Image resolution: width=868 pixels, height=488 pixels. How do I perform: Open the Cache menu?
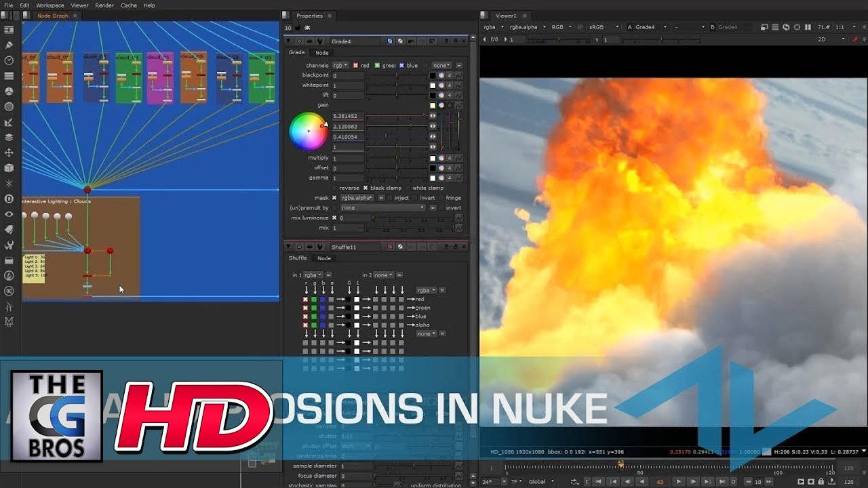pos(128,5)
